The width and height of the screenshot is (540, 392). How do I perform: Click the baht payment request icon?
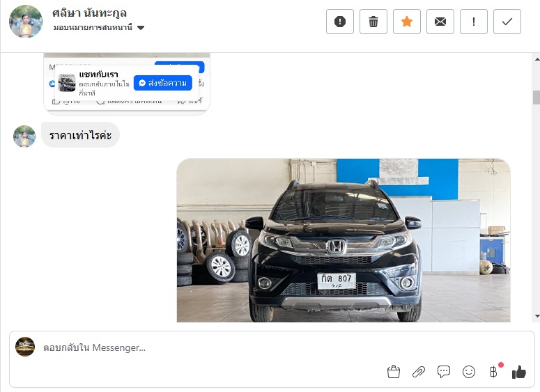(x=494, y=372)
